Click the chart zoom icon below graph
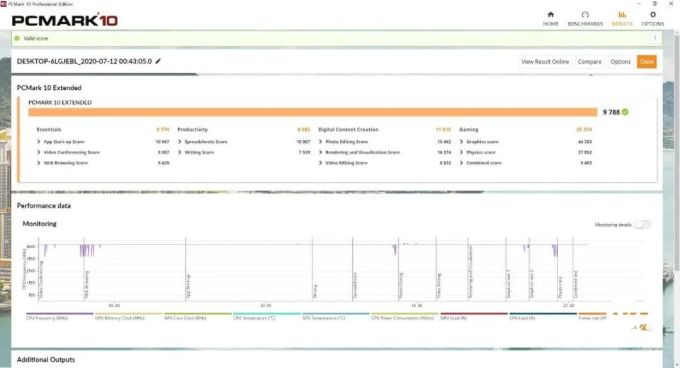This screenshot has height=368, width=680. point(644,327)
